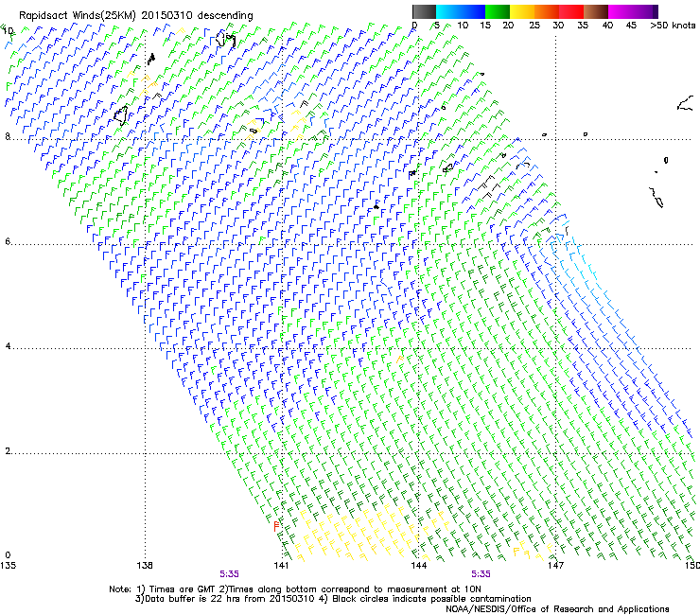Image resolution: width=700 pixels, height=615 pixels.
Task: Click the longitude label '147' on bottom axis
Action: point(555,566)
